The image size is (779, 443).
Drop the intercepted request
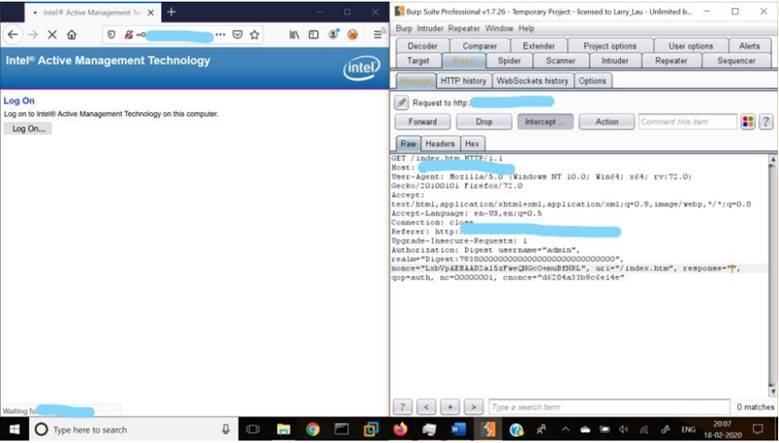484,122
